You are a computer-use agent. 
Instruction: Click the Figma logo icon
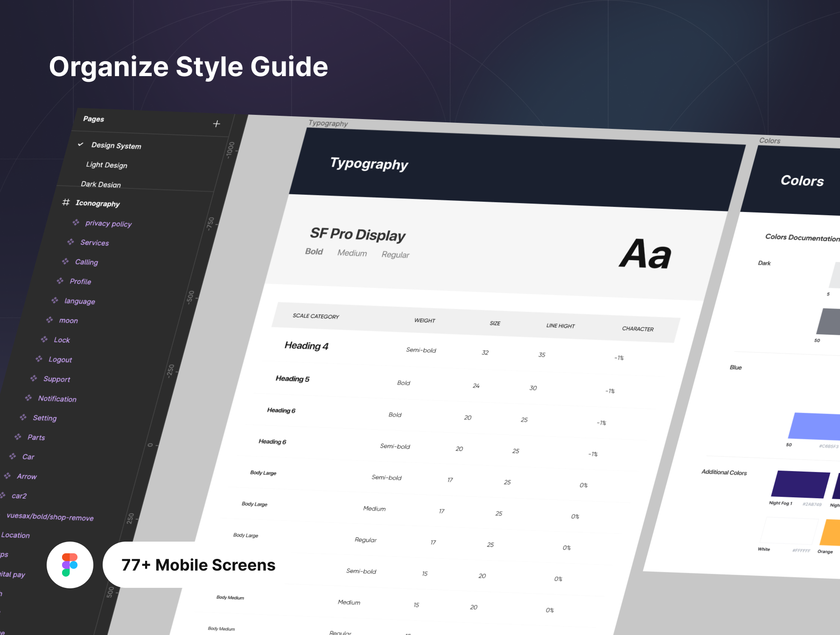click(70, 565)
